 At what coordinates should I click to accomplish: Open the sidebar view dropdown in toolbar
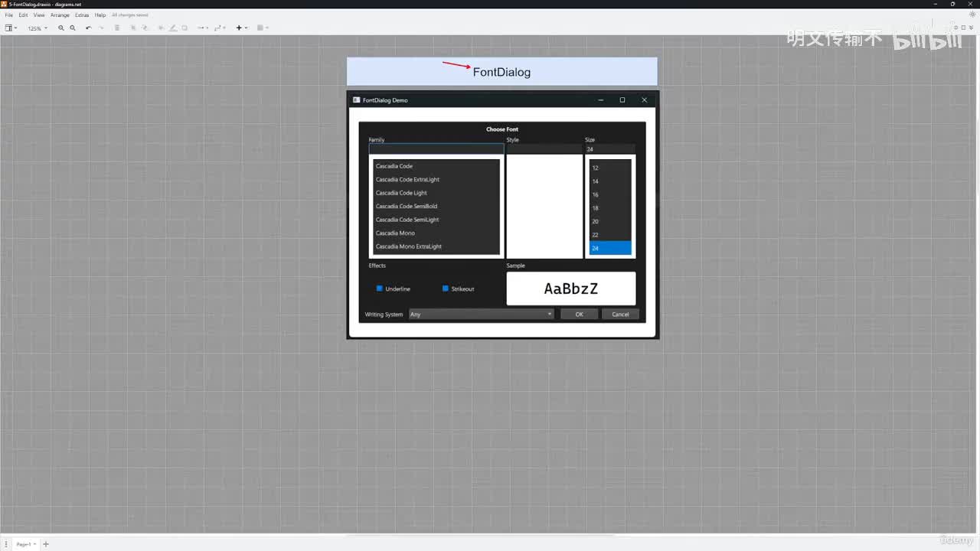tap(11, 28)
